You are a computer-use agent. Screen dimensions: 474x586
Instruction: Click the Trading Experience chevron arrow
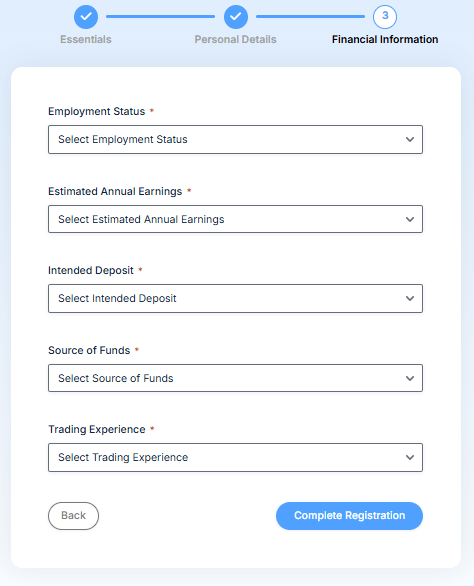pyautogui.click(x=410, y=457)
